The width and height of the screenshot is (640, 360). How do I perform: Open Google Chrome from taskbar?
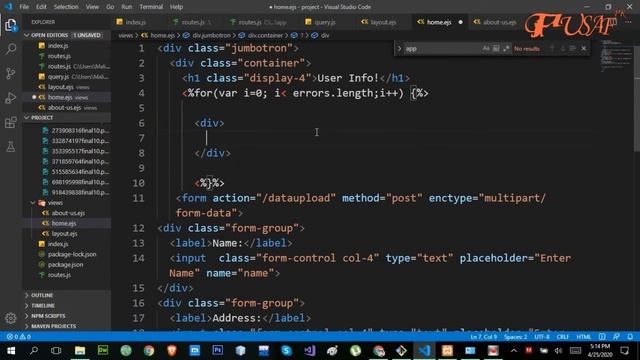pyautogui.click(x=149, y=351)
